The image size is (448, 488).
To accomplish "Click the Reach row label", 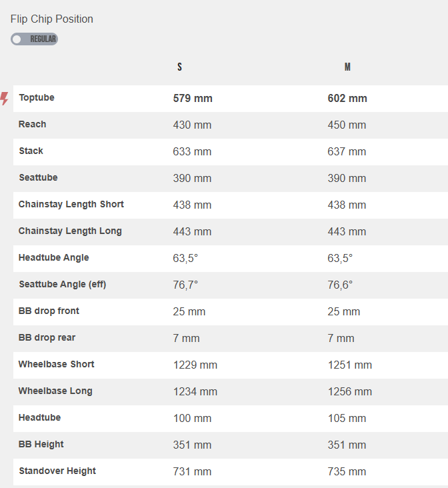I will pos(33,125).
